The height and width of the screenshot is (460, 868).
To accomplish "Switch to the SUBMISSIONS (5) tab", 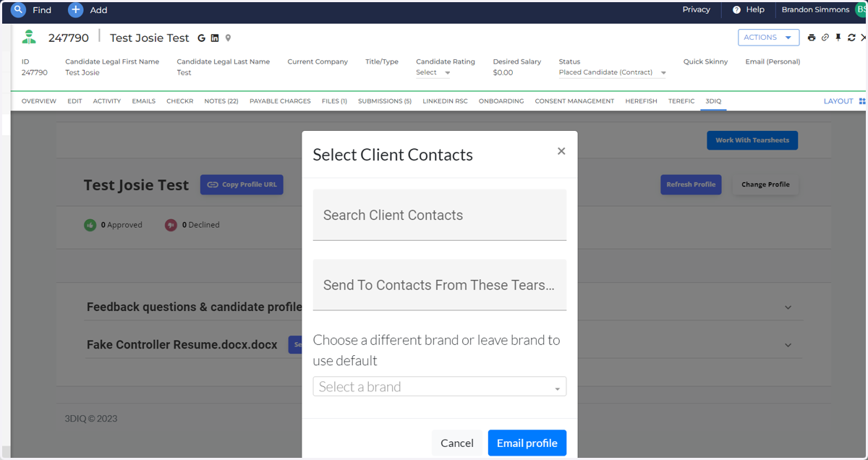I will [385, 101].
